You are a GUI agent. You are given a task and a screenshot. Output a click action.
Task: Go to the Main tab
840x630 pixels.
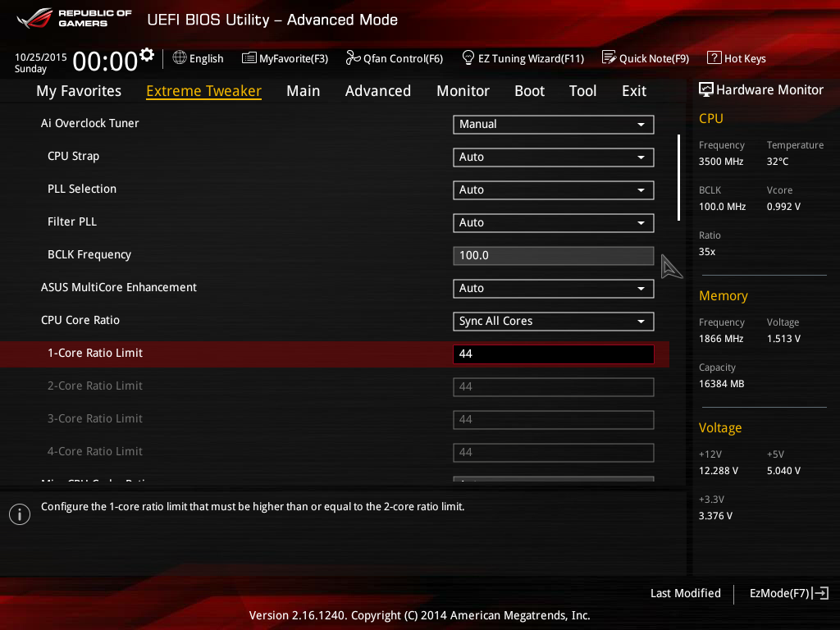click(304, 91)
